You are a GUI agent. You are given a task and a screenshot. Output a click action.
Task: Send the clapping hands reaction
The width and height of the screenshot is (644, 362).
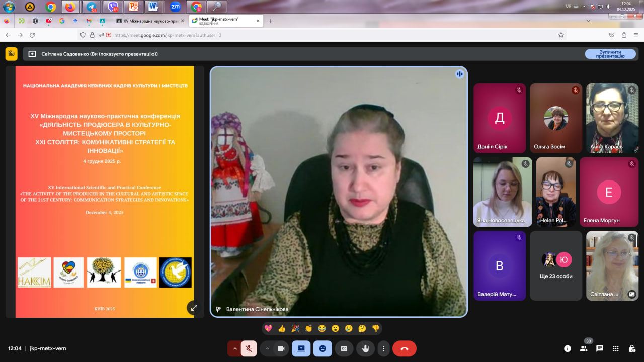308,328
